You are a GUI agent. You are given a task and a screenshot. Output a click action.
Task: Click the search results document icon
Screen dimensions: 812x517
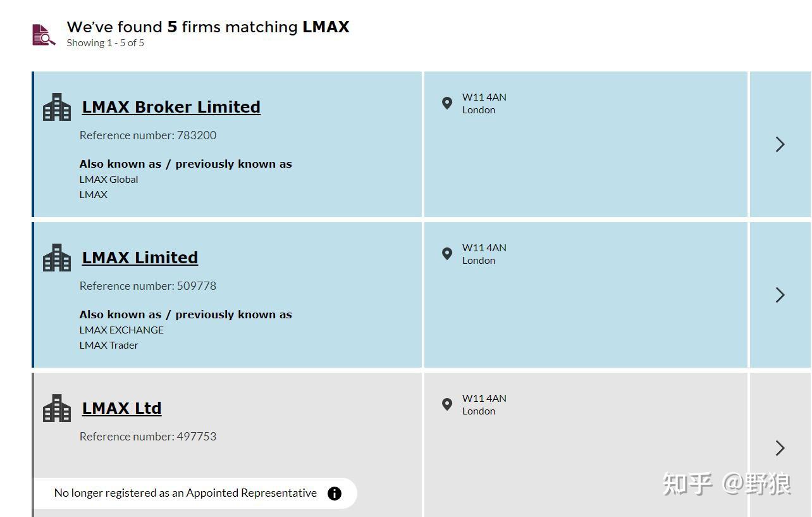pos(44,34)
